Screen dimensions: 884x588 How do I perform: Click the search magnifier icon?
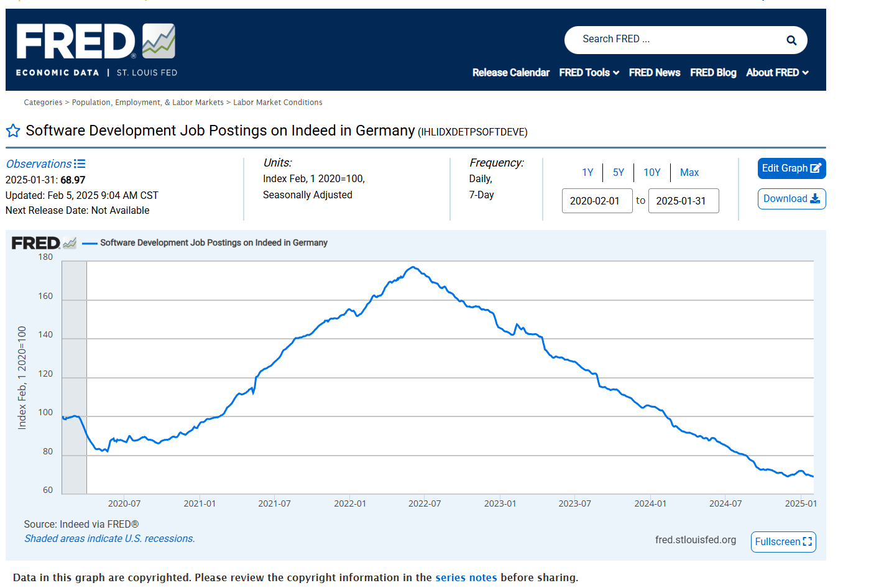(791, 40)
